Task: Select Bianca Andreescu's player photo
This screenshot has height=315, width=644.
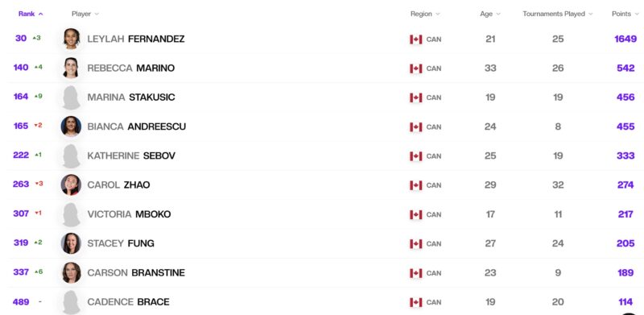Action: [x=71, y=126]
